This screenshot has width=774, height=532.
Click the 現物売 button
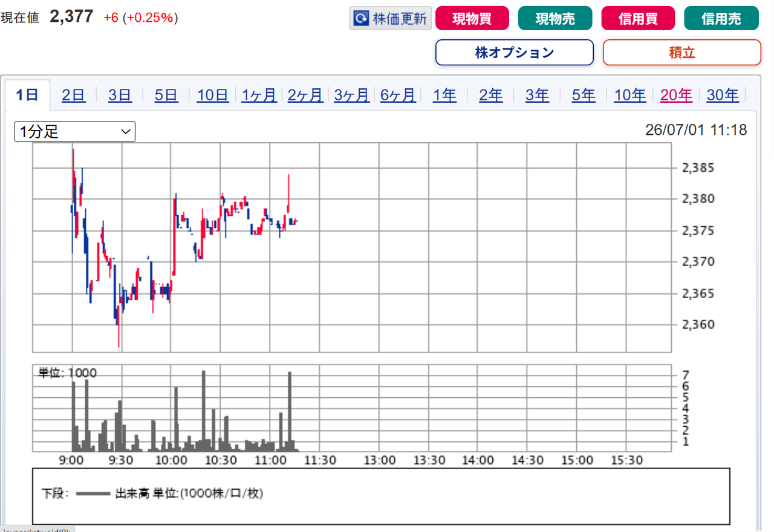point(555,19)
